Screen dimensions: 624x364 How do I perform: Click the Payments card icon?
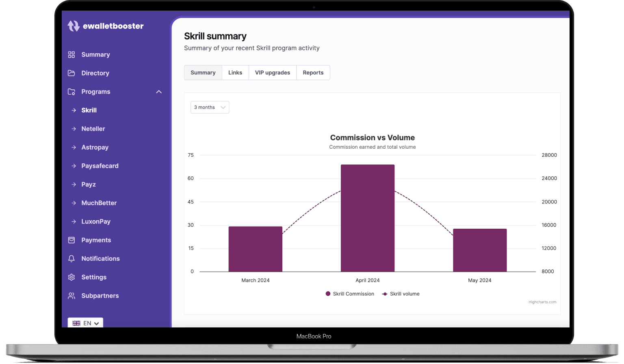[71, 240]
